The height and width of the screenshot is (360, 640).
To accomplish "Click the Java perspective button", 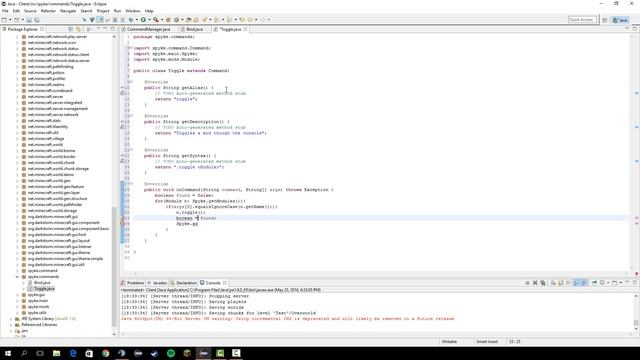I will (x=620, y=20).
